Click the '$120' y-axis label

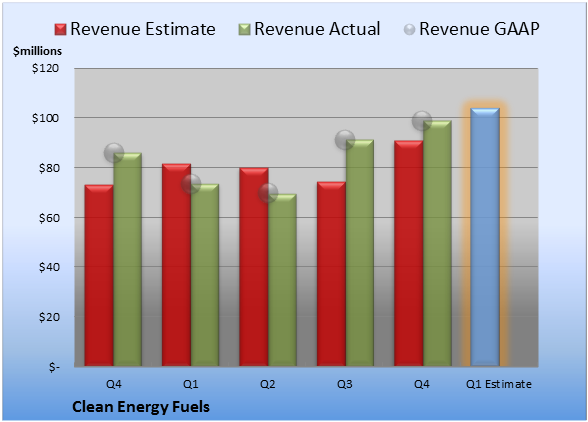45,68
